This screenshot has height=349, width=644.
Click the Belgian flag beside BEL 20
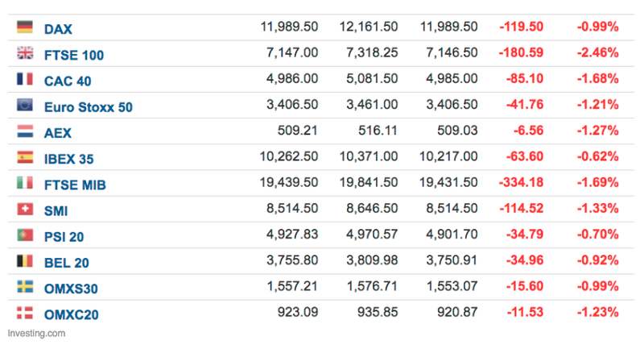point(24,261)
